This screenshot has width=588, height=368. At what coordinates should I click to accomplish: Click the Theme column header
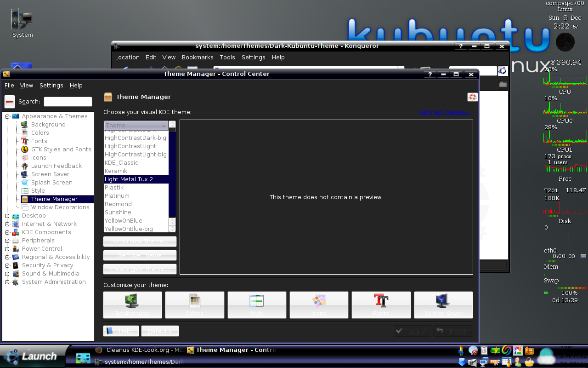click(x=136, y=126)
